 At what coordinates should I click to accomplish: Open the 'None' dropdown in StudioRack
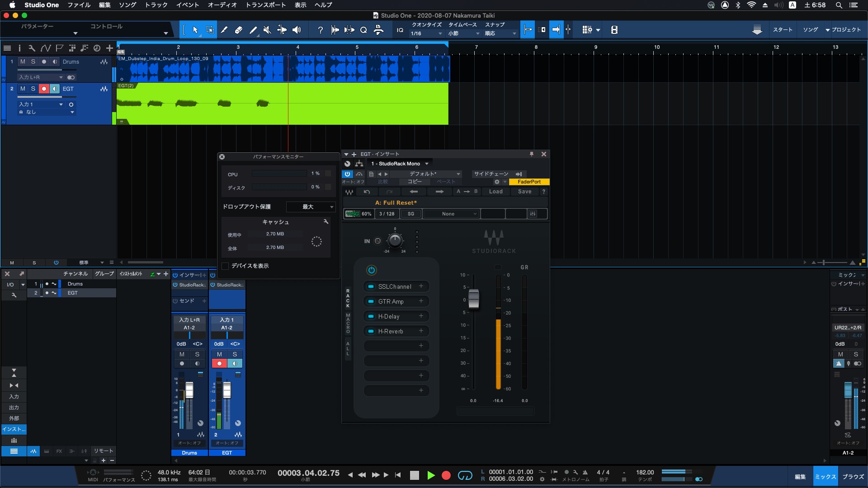[451, 214]
